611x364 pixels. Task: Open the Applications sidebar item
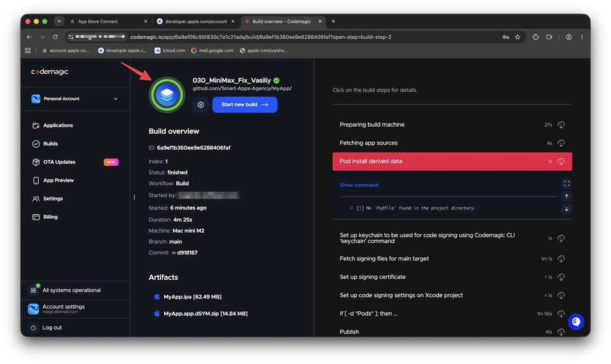pos(53,125)
